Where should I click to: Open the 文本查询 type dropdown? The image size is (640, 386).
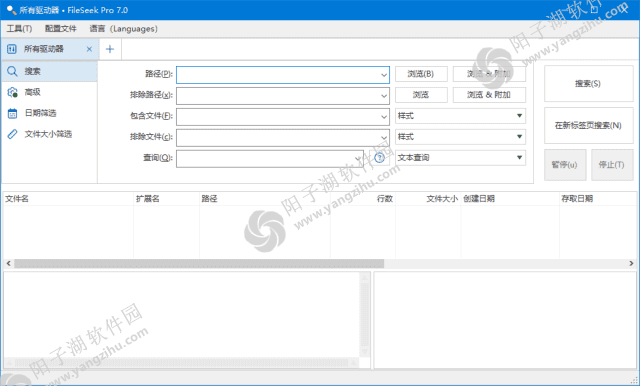pyautogui.click(x=460, y=158)
